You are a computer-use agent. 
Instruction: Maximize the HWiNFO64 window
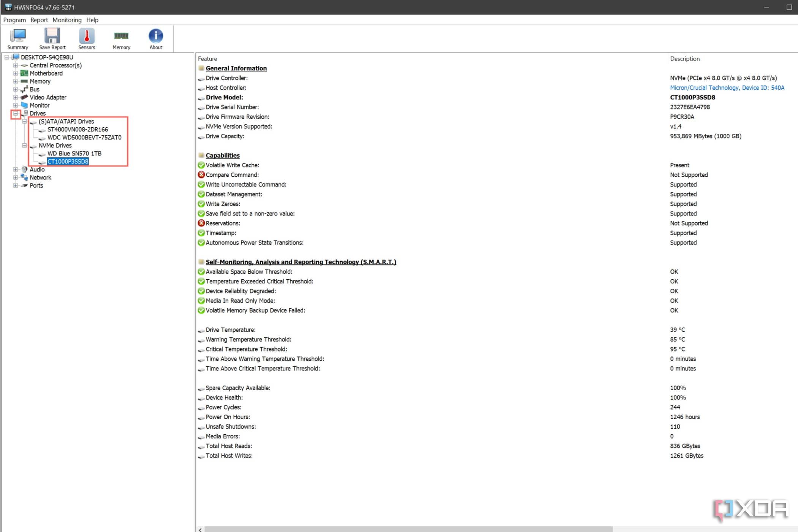[x=789, y=7]
